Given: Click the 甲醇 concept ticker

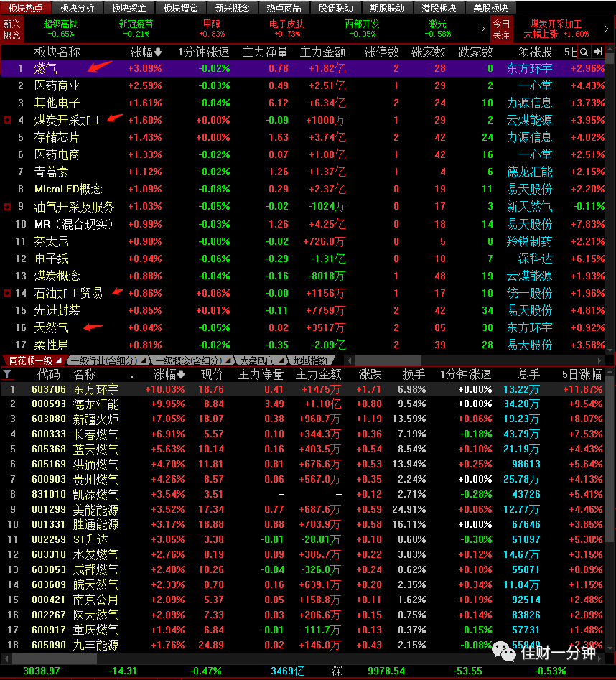Looking at the screenshot, I should (x=212, y=29).
